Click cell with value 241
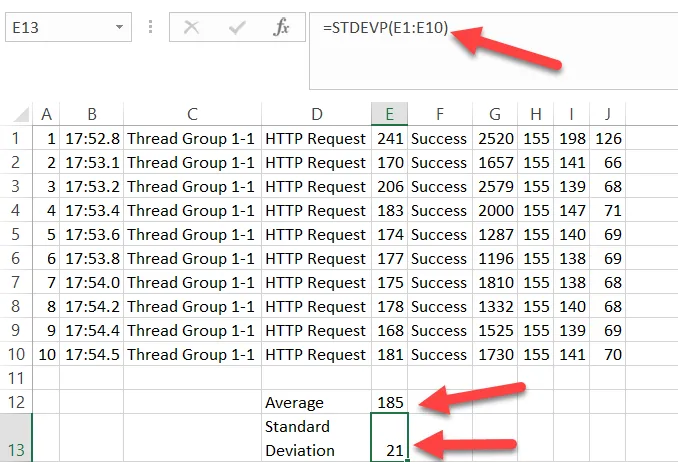 point(390,138)
